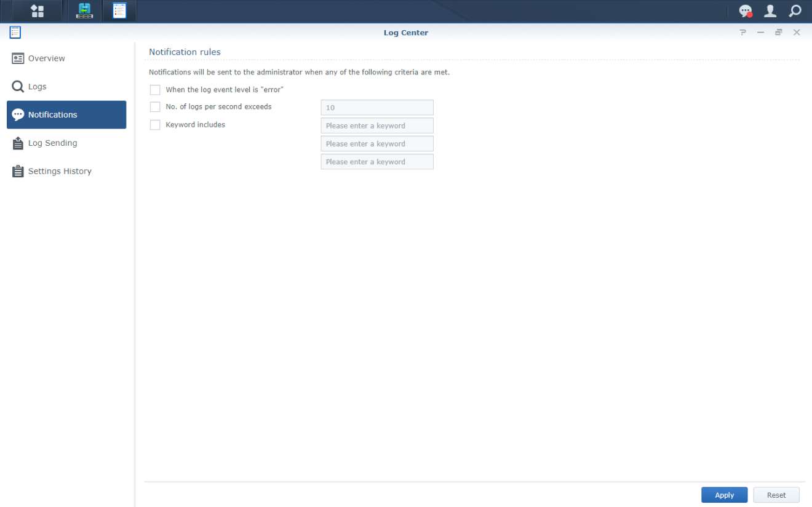View system notifications via the speech bubble icon
This screenshot has height=507, width=812.
pos(746,10)
